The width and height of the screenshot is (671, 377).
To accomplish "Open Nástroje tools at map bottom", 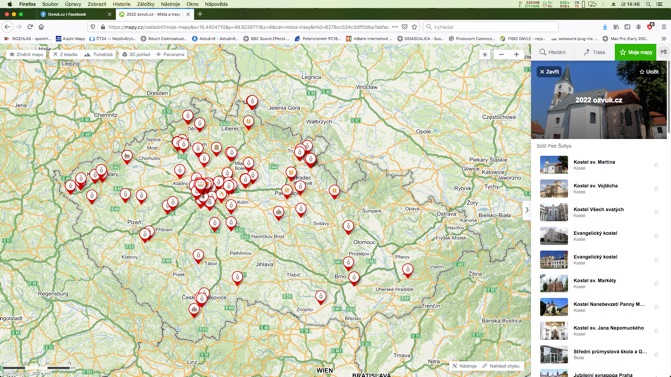I will 464,366.
